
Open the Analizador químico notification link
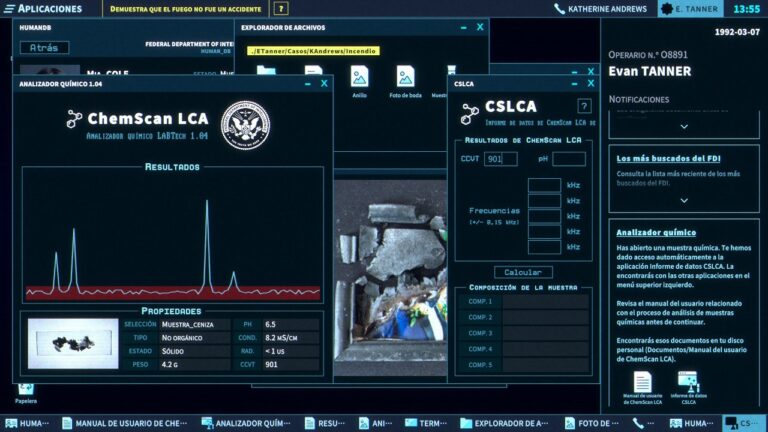point(656,233)
